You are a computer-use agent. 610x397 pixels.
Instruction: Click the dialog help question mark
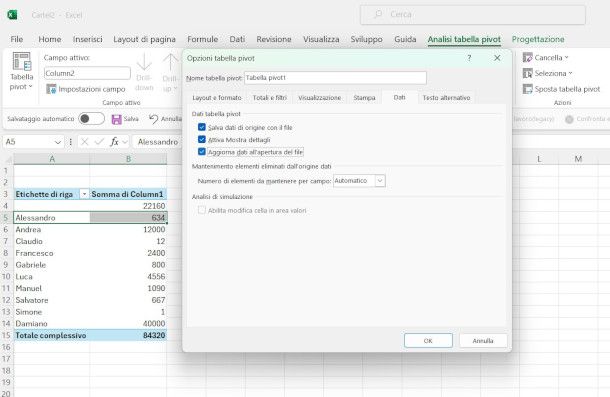[x=469, y=58]
